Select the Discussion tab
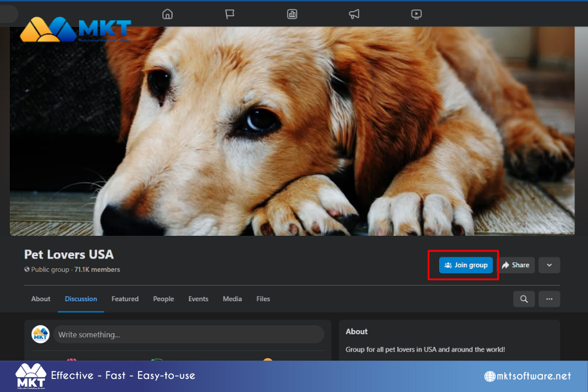588x392 pixels. (81, 299)
